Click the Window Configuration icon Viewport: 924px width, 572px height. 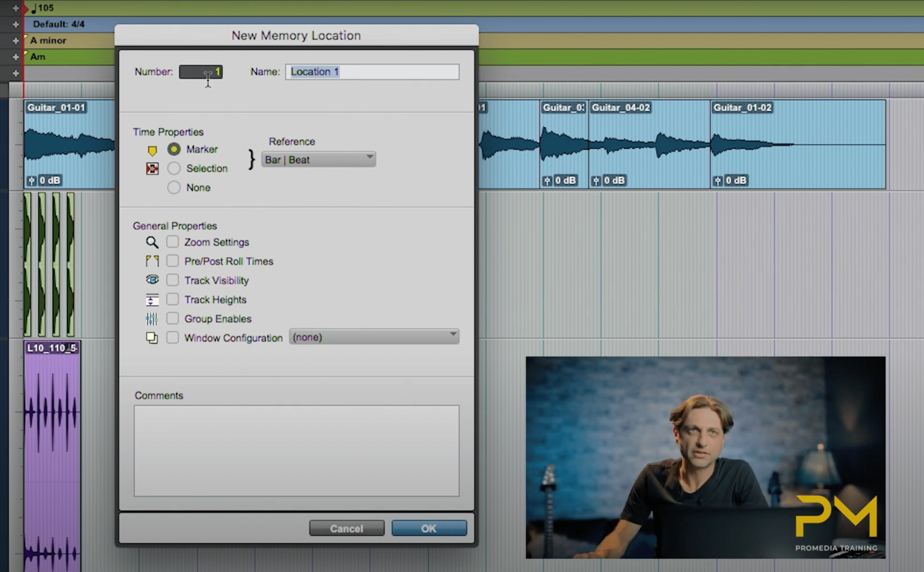pyautogui.click(x=152, y=337)
